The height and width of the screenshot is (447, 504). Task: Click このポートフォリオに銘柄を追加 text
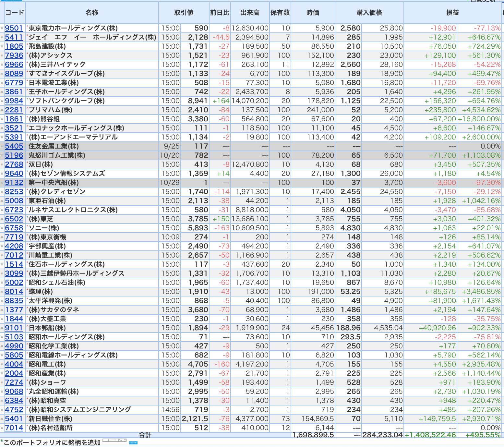[x=52, y=442]
